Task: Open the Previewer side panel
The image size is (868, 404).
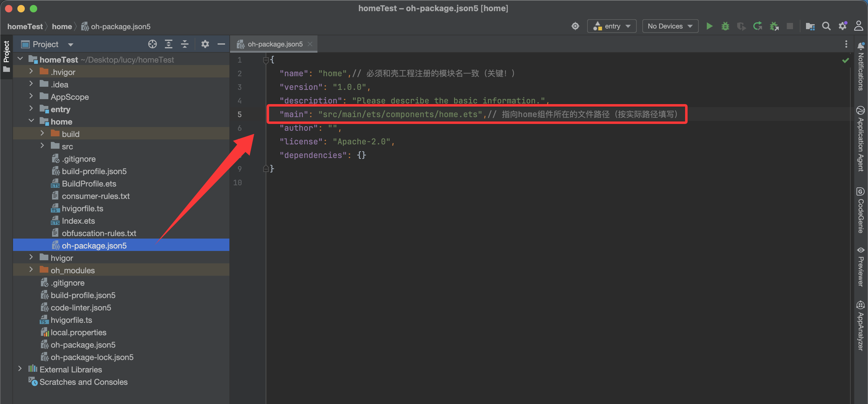Action: tap(861, 267)
